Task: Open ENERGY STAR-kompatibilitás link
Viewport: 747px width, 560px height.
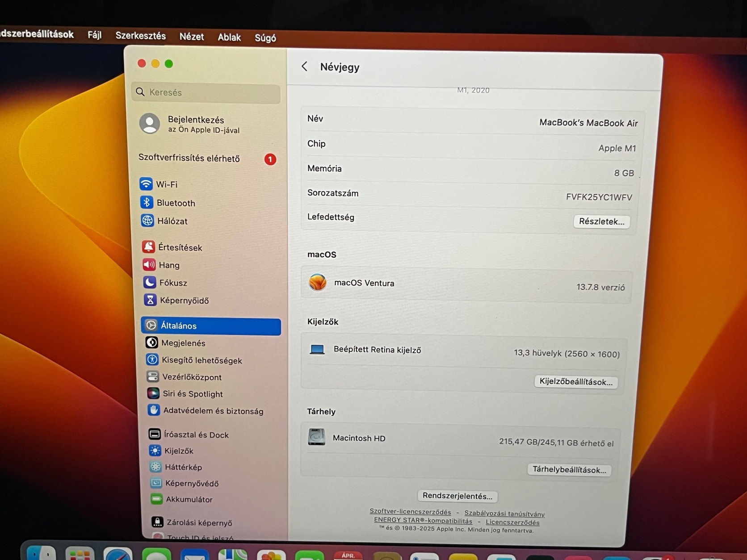Action: point(423,520)
